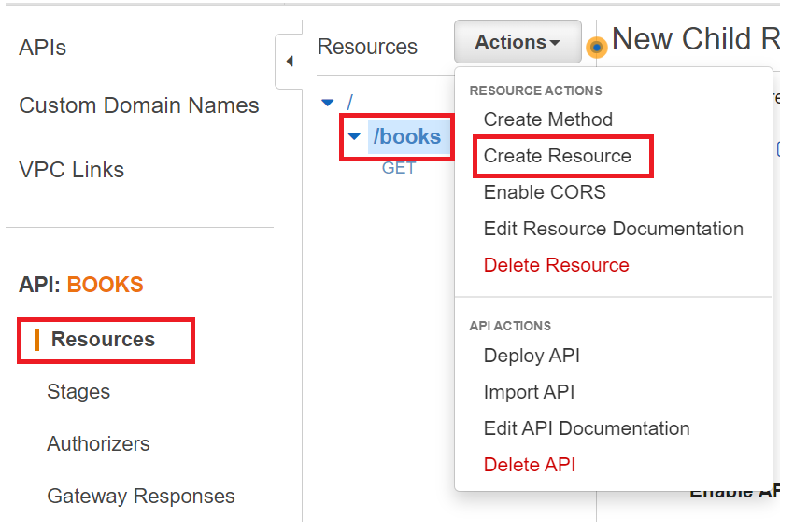This screenshot has width=794, height=532.
Task: Open Stages in BOOKS API
Action: point(78,392)
